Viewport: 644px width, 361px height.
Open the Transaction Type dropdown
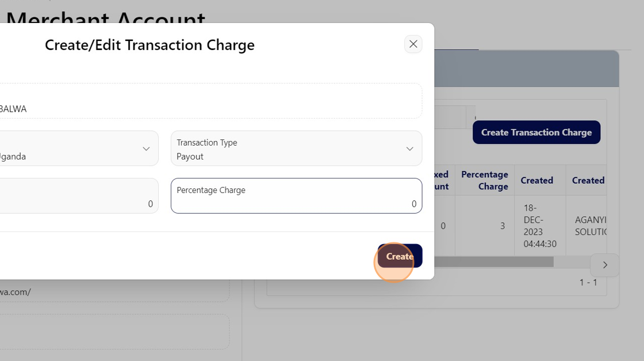[296, 149]
